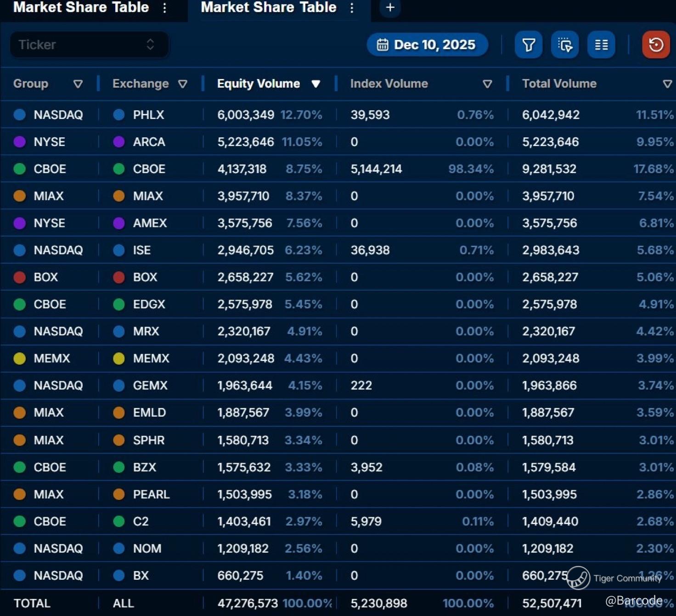Viewport: 676px width, 616px height.
Task: Select the EDGX exchange cell
Action: pyautogui.click(x=149, y=305)
